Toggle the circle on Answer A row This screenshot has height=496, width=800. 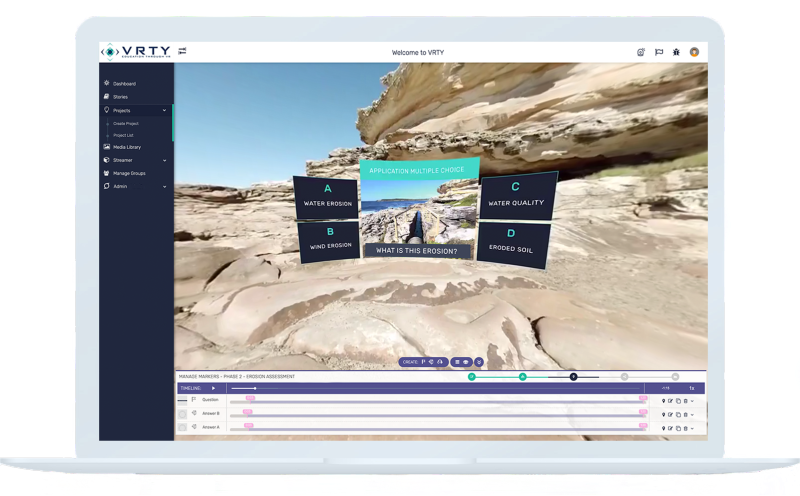(x=182, y=427)
